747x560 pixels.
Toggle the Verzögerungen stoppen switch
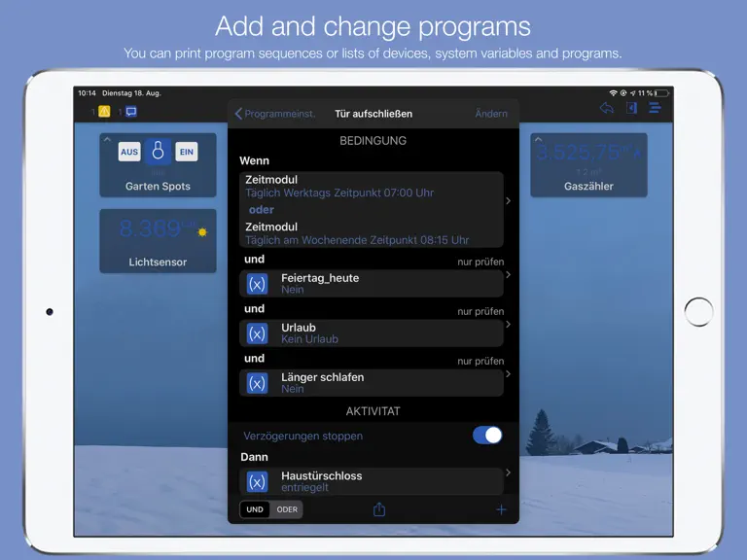[x=487, y=436]
